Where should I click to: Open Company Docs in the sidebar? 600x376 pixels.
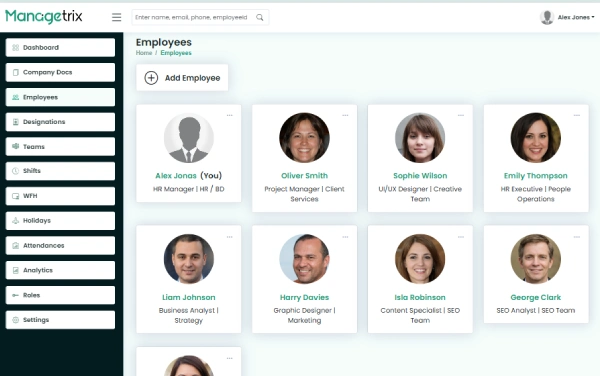click(60, 72)
